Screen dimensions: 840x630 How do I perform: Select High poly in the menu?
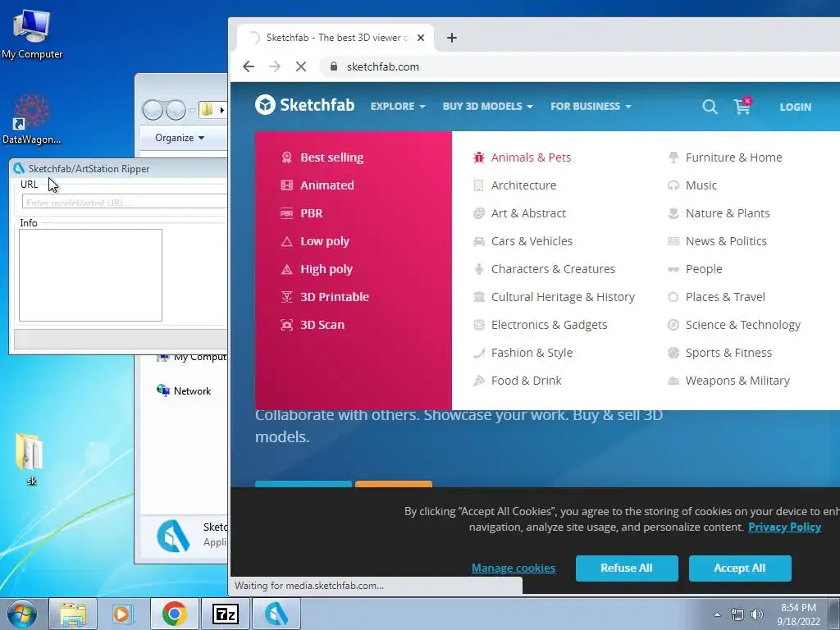[317, 269]
